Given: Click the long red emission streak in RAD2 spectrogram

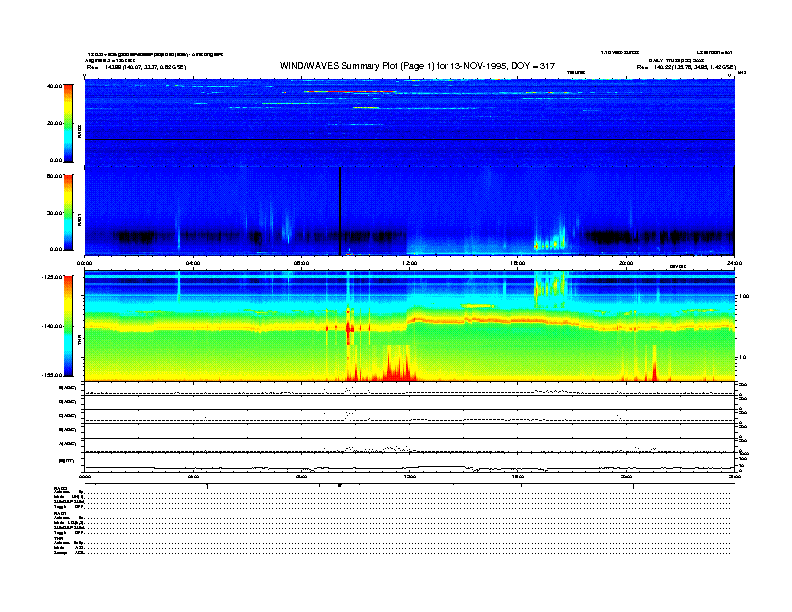Looking at the screenshot, I should pos(350,92).
